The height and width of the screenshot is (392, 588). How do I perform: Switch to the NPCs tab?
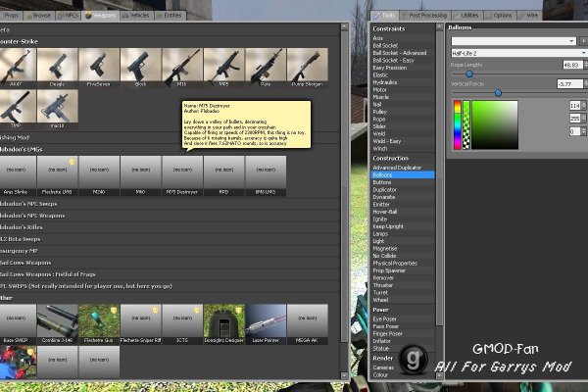click(69, 16)
